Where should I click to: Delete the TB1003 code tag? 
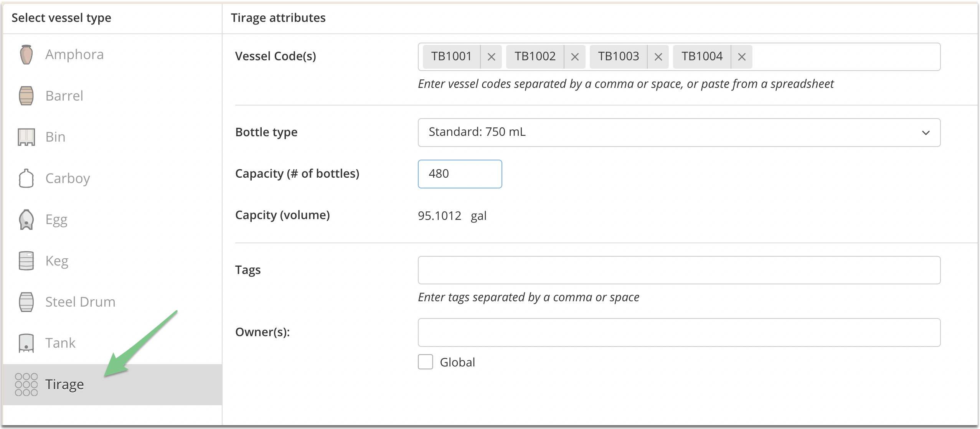(658, 57)
